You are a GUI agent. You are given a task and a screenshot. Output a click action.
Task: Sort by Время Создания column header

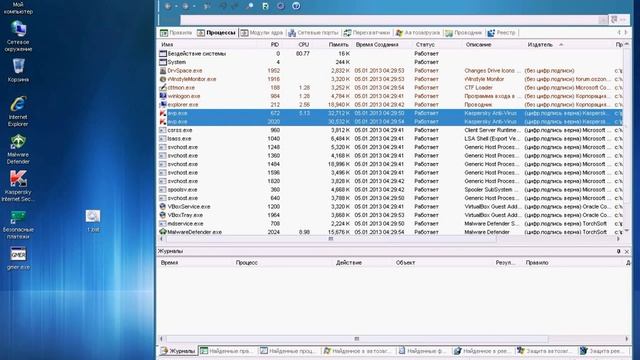pos(377,44)
